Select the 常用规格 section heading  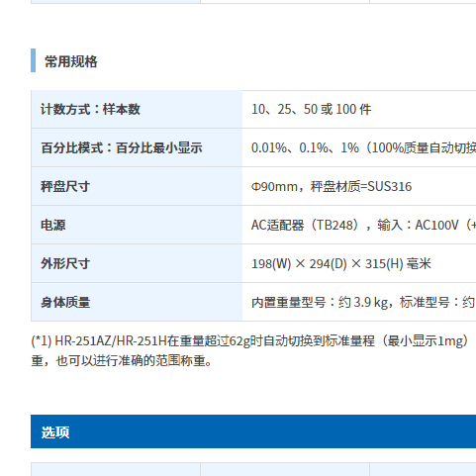[x=70, y=61]
